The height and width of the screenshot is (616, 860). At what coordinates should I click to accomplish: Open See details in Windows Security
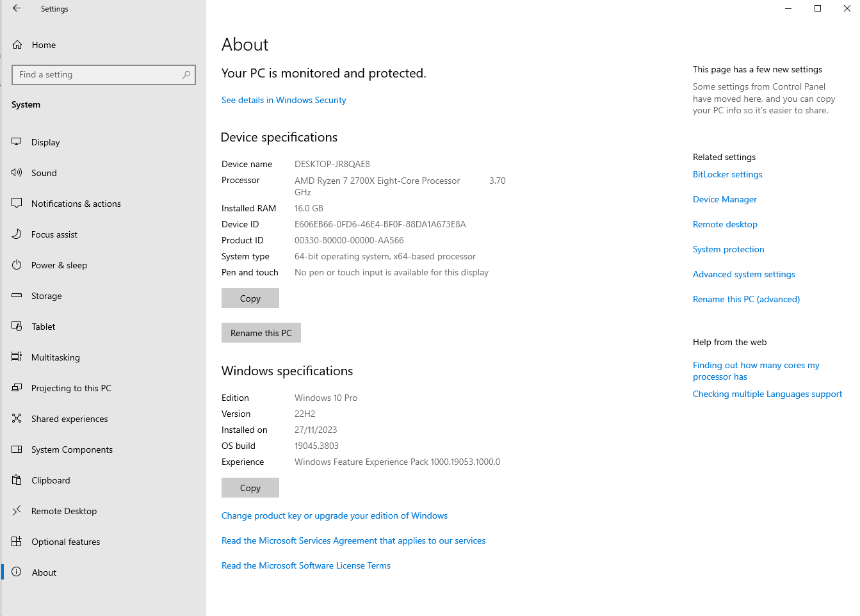pos(284,100)
